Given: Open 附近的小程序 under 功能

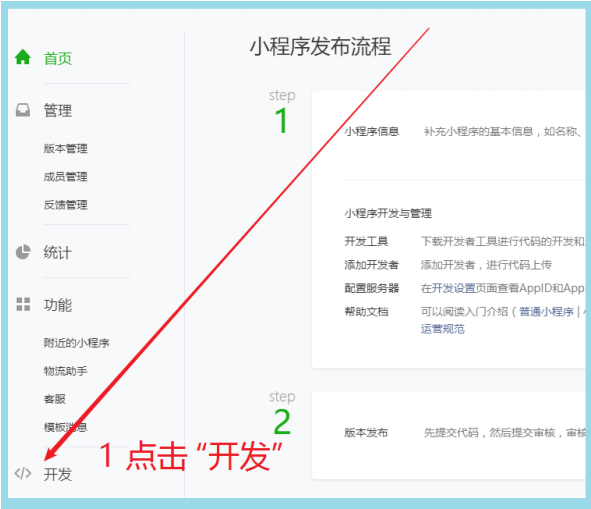Looking at the screenshot, I should (x=77, y=343).
